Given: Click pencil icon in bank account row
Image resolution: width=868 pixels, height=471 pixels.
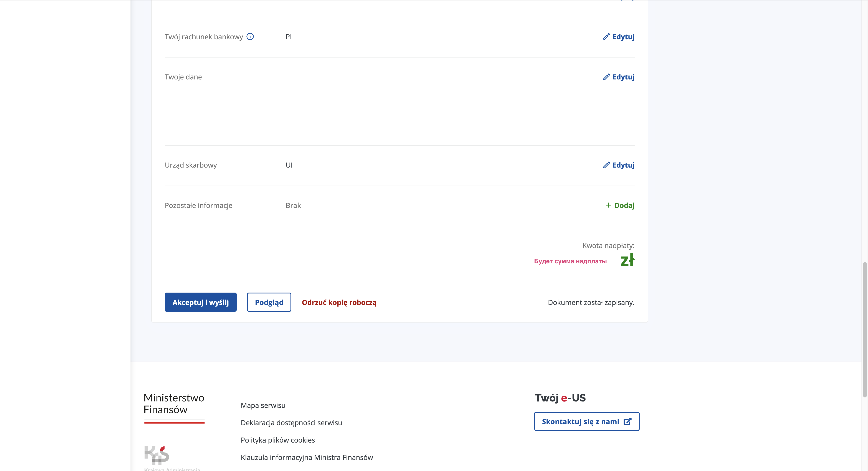Looking at the screenshot, I should 606,36.
